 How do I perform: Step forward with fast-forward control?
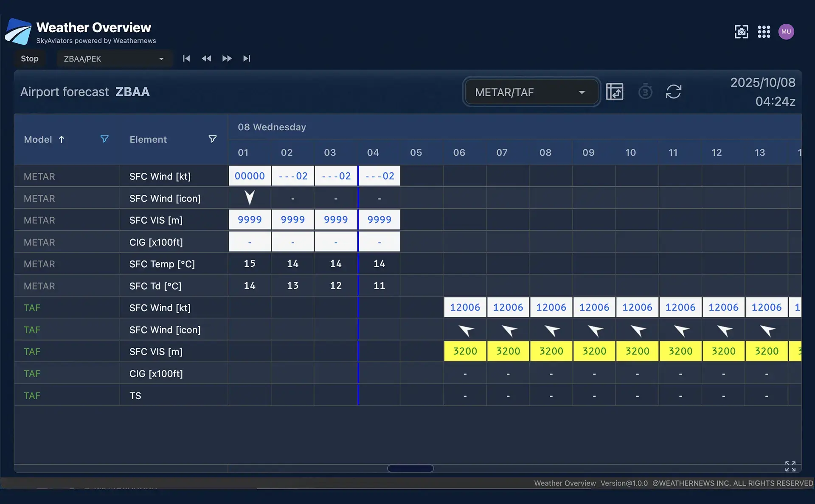[x=227, y=59]
